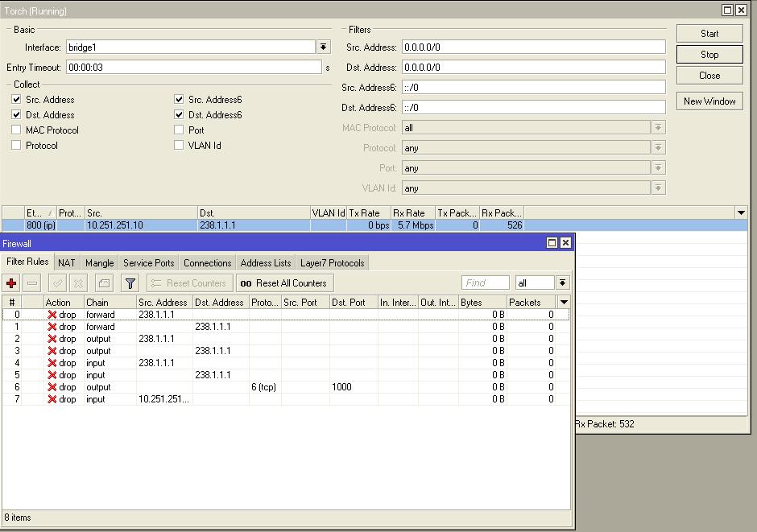Open Port filter dropdown

pyautogui.click(x=659, y=168)
